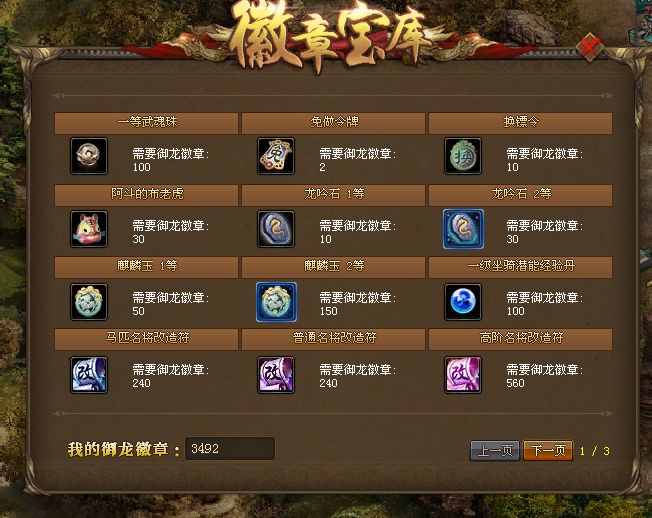Close the 徽章宝库 window
The width and height of the screenshot is (652, 518).
click(x=591, y=47)
